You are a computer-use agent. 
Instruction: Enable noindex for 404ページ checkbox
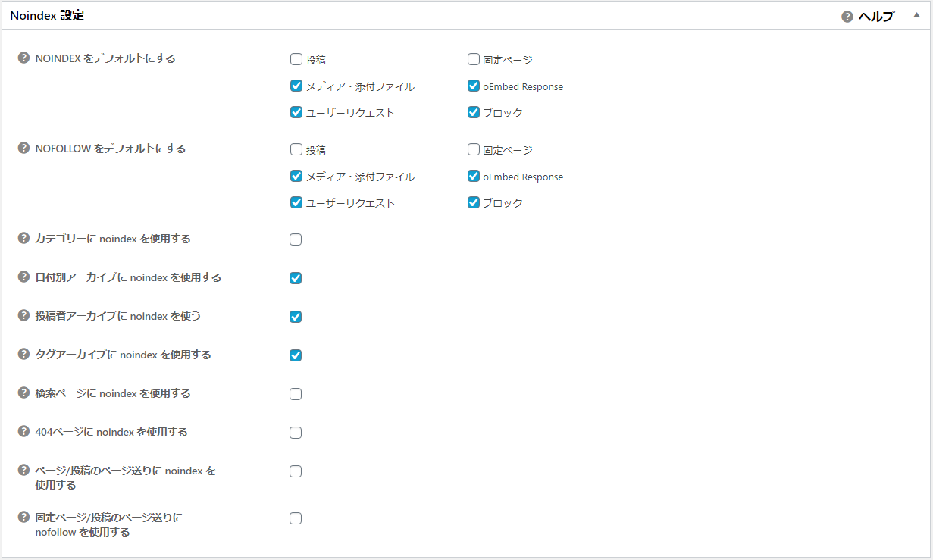[296, 433]
